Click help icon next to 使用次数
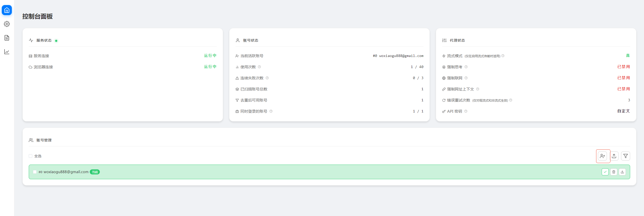The image size is (644, 216). pyautogui.click(x=259, y=67)
